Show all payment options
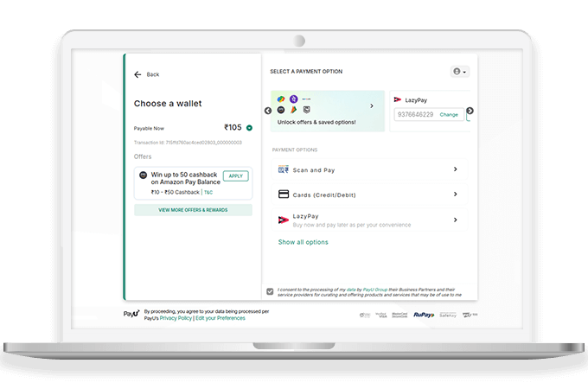588x389 pixels. point(303,242)
